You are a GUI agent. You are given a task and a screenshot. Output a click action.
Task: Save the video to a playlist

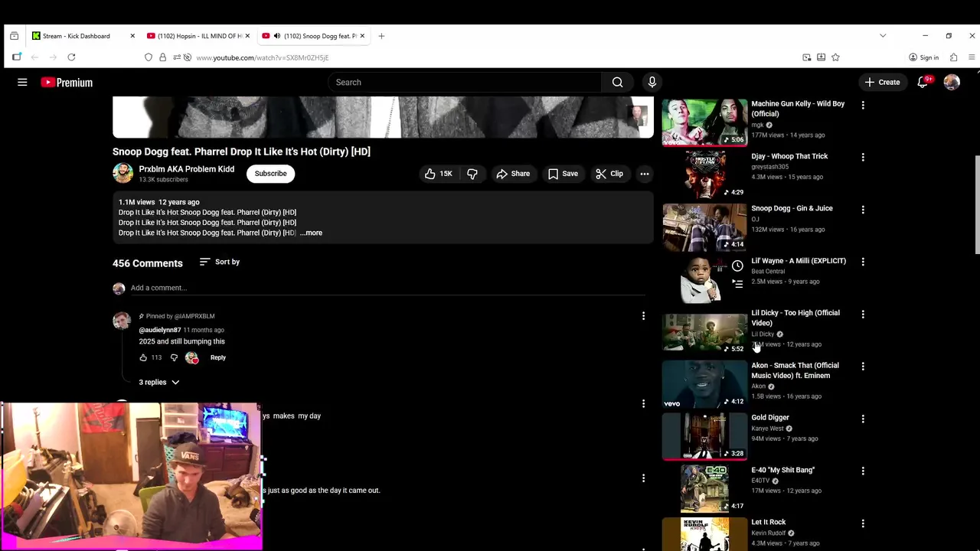pos(563,174)
